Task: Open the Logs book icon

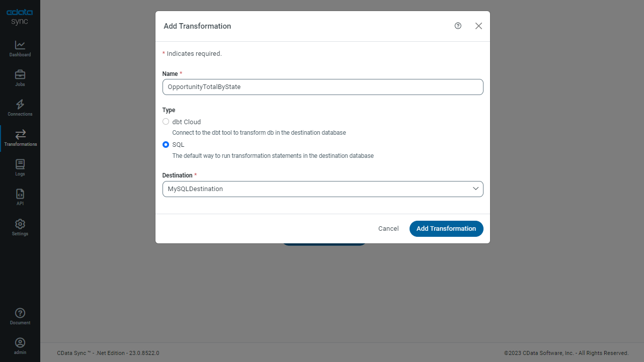Action: click(20, 164)
